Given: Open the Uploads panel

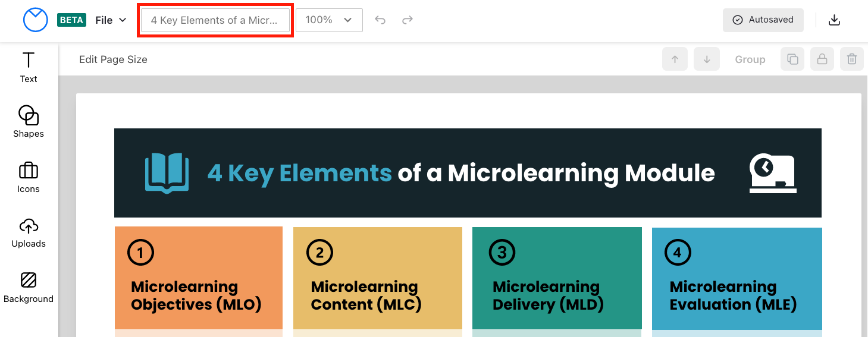Looking at the screenshot, I should click(x=29, y=232).
